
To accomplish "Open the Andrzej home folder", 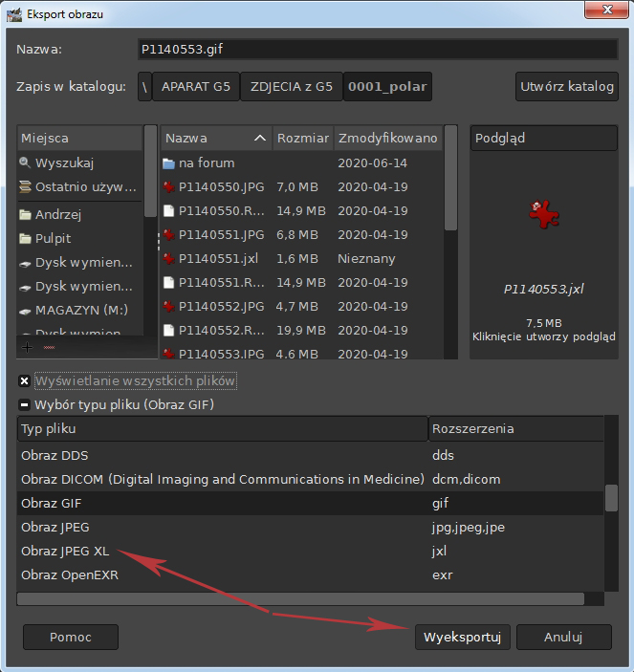I will (57, 214).
